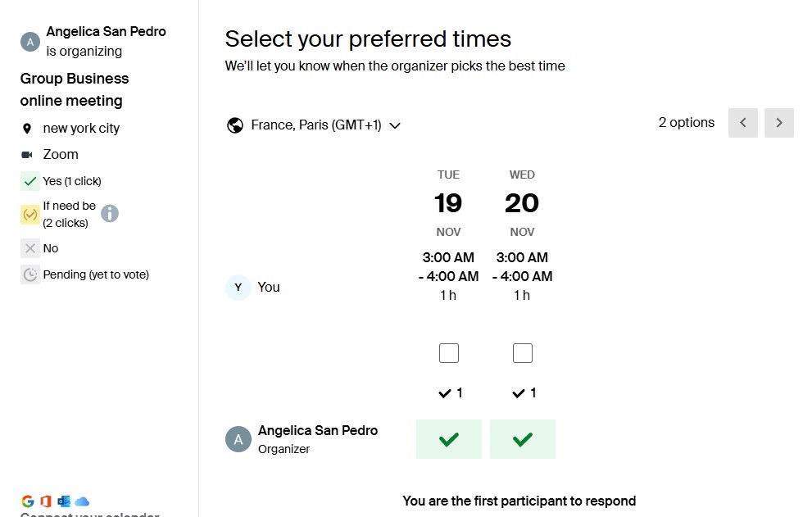812x517 pixels.
Task: Click the Pending clock legend icon
Action: click(x=30, y=274)
